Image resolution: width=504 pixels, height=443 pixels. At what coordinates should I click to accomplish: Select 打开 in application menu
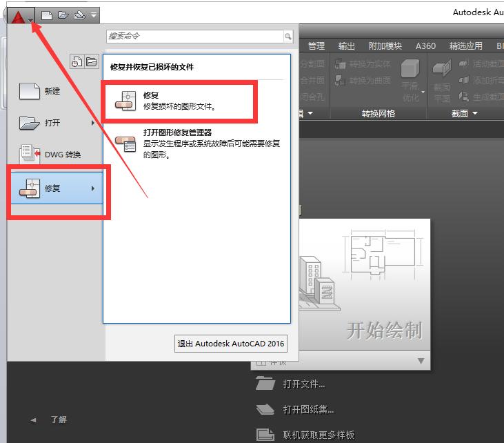pyautogui.click(x=55, y=123)
